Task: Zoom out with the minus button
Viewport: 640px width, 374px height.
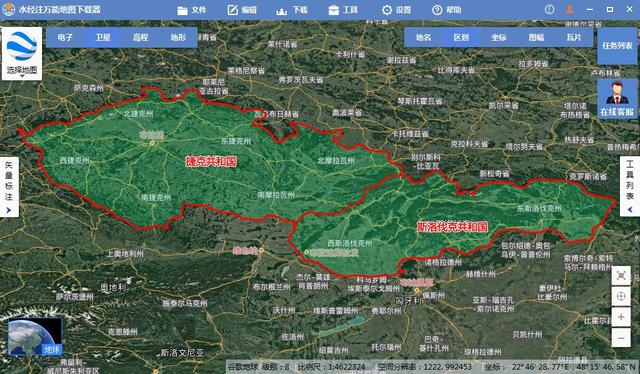Action: coord(621,338)
